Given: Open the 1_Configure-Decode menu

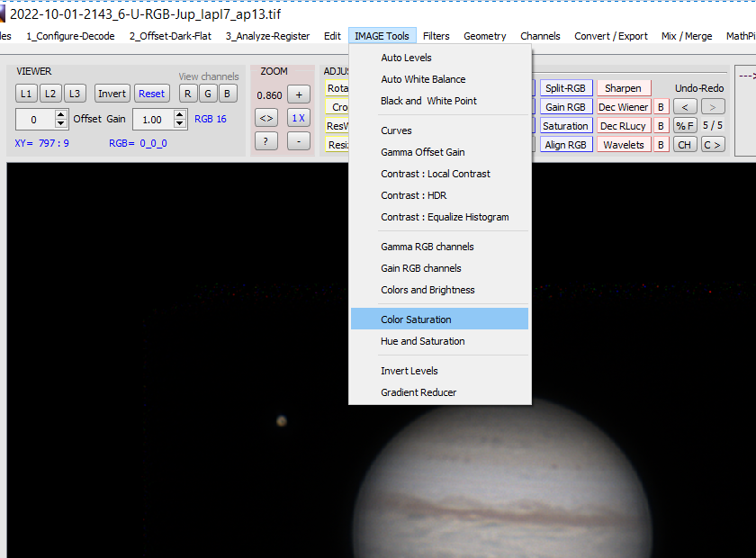Looking at the screenshot, I should point(70,36).
